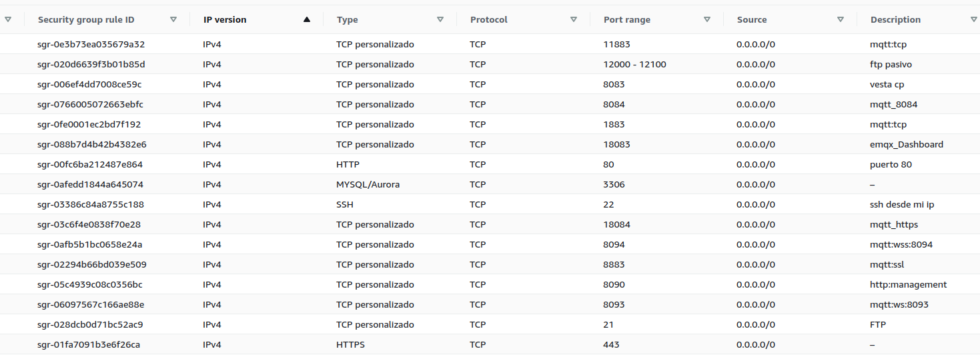Select rule sgr-01fa7091b3e6f26ca for HTTPS

(89, 344)
